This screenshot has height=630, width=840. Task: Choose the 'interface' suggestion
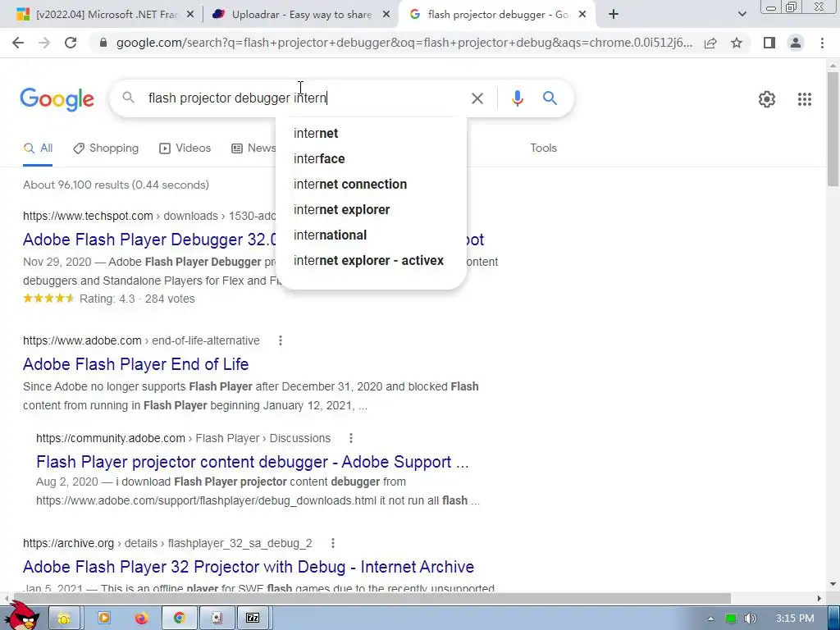click(319, 158)
